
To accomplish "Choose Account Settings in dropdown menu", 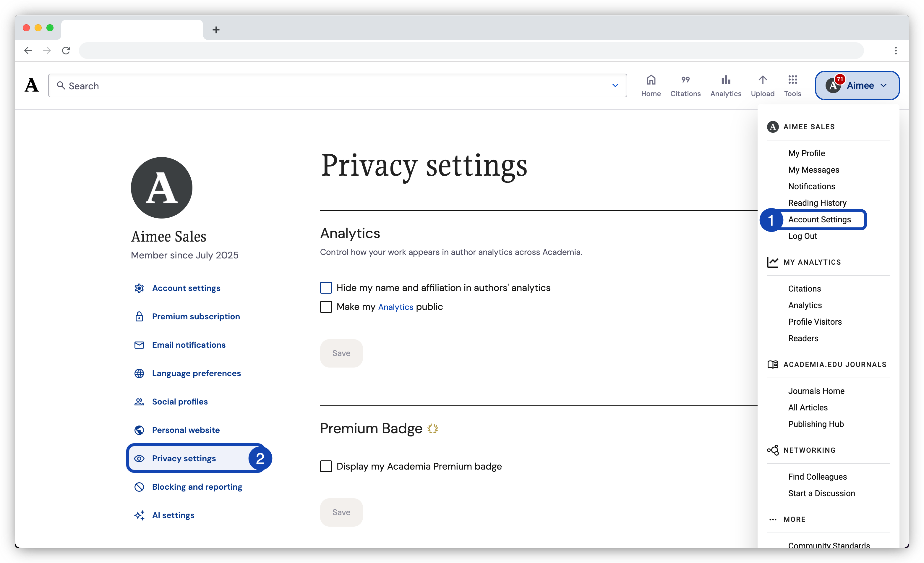I will click(x=819, y=219).
